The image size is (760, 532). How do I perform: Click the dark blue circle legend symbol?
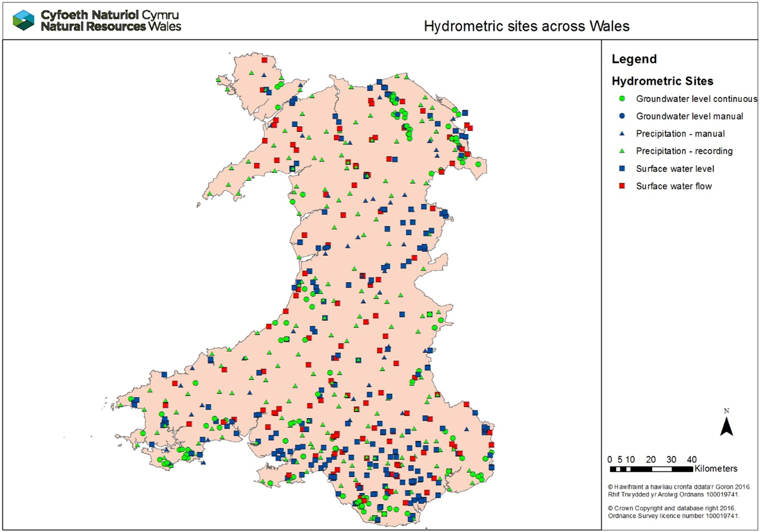622,116
